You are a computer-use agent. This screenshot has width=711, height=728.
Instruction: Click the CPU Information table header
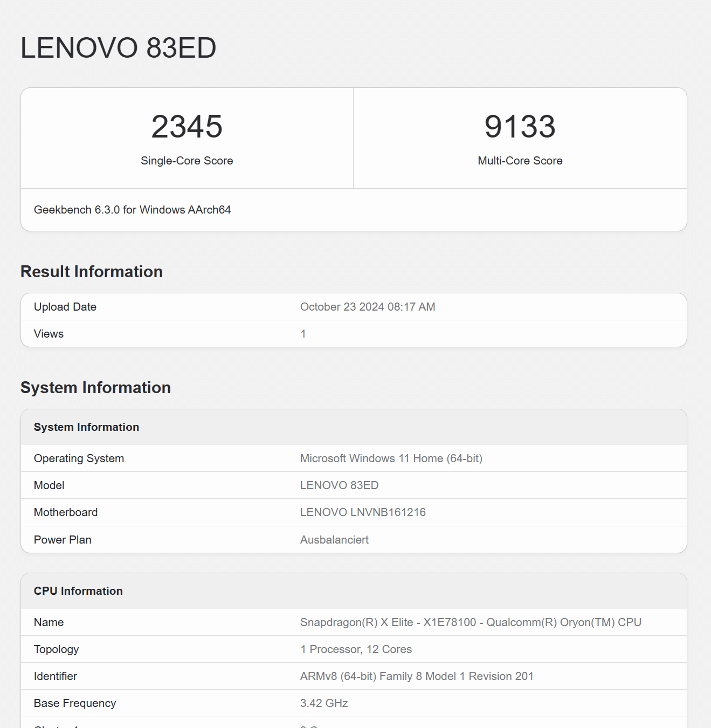tap(78, 591)
